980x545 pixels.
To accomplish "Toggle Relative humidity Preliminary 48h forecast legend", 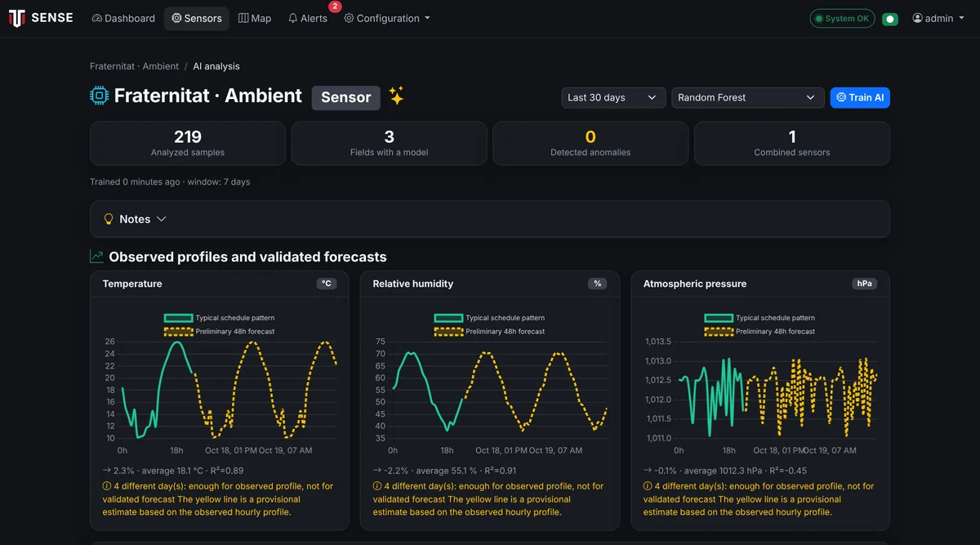I will click(489, 332).
